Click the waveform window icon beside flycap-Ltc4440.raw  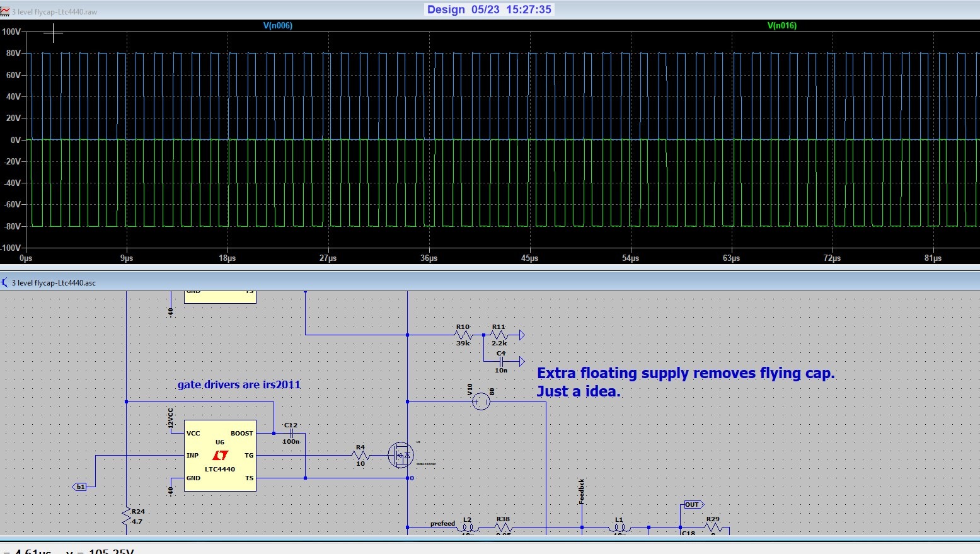click(5, 11)
